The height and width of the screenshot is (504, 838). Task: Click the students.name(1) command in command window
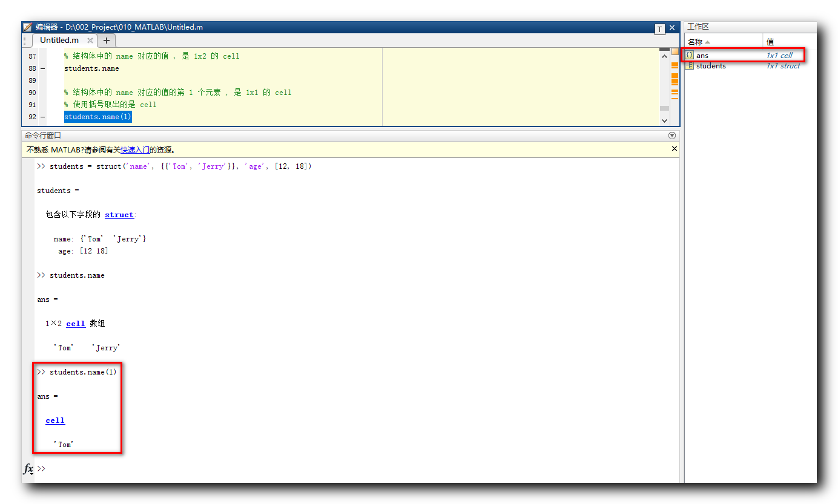pyautogui.click(x=83, y=372)
